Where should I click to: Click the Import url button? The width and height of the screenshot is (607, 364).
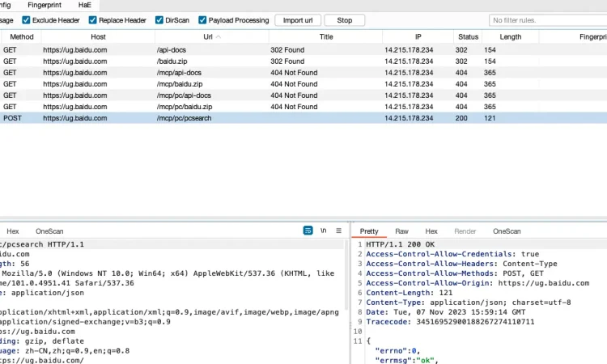[x=298, y=20]
